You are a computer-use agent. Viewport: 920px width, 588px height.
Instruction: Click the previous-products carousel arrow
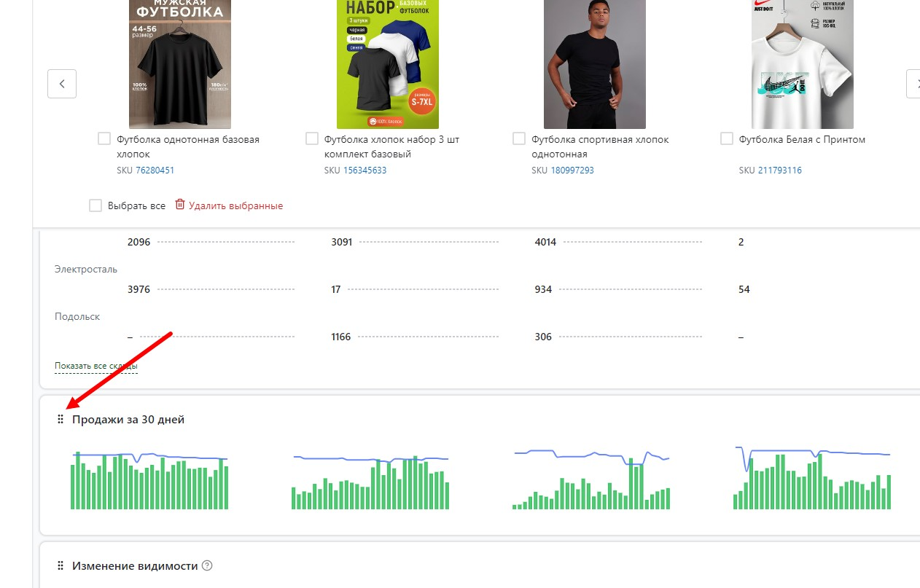(62, 84)
